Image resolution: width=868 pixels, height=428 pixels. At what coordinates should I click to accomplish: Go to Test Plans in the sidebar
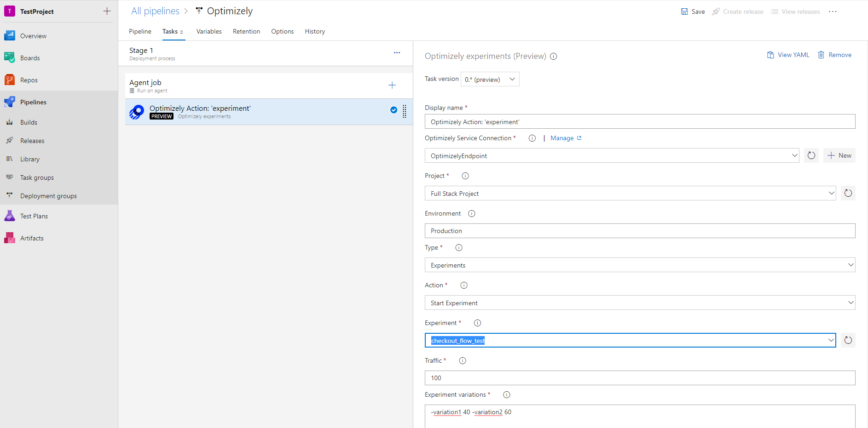[34, 216]
